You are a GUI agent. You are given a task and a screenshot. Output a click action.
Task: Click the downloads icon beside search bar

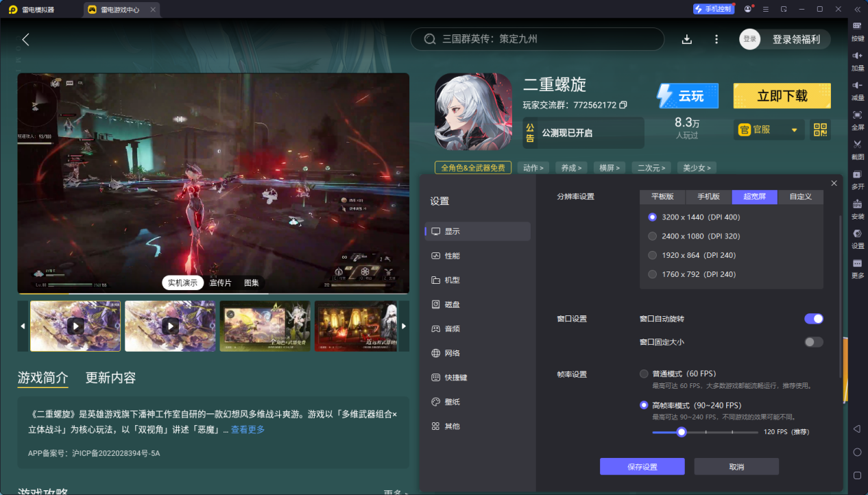[687, 39]
